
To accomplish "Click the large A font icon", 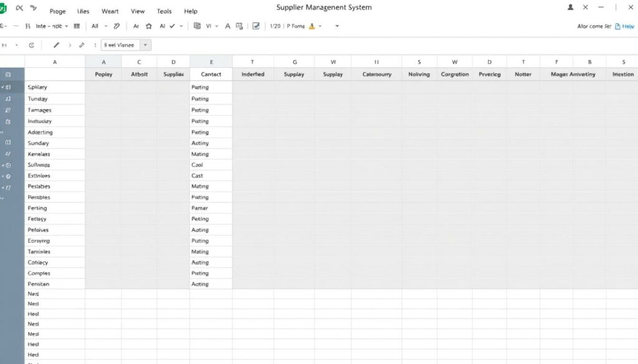I will pos(227,26).
